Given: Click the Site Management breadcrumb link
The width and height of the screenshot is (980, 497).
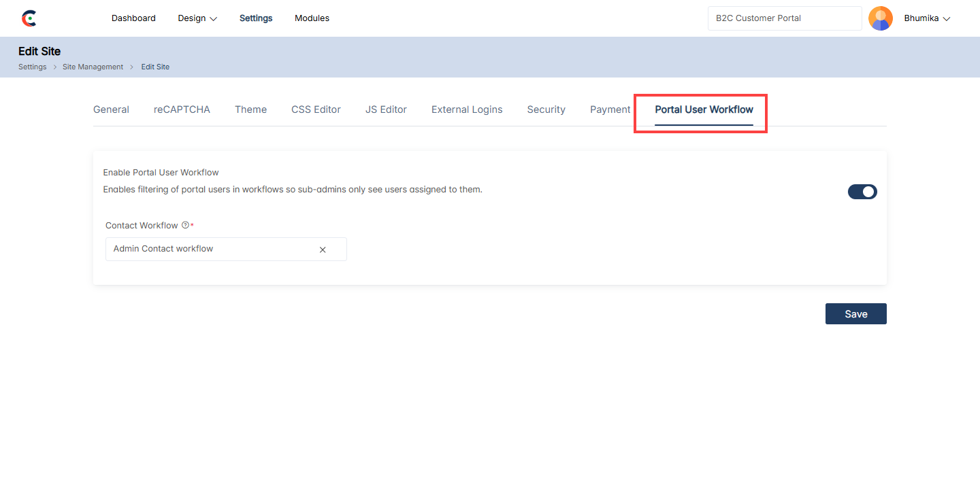Looking at the screenshot, I should tap(93, 67).
